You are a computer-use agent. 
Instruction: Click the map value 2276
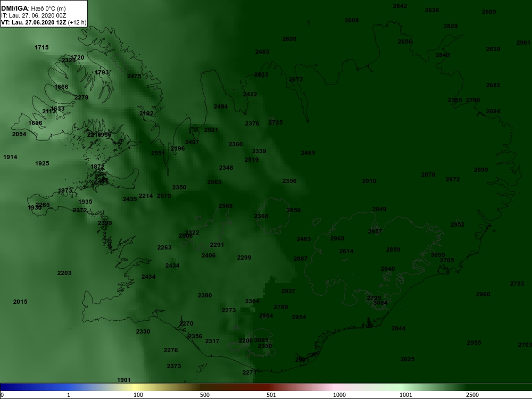(x=171, y=350)
